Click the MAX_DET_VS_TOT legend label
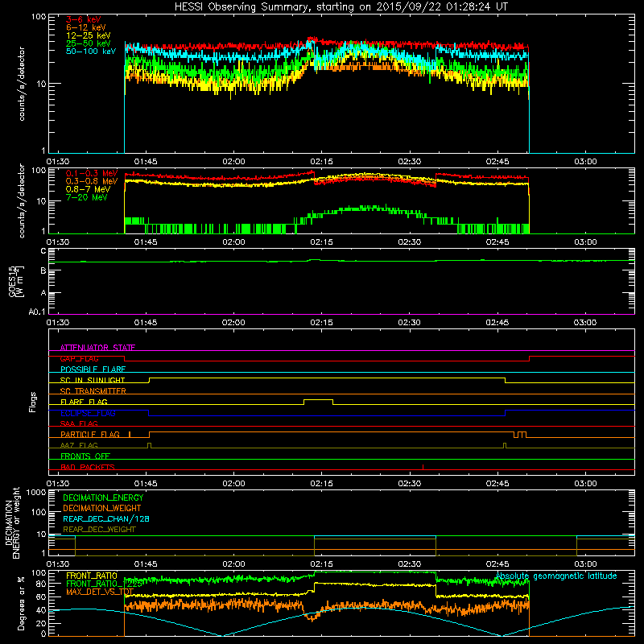644x644 pixels. [100, 592]
